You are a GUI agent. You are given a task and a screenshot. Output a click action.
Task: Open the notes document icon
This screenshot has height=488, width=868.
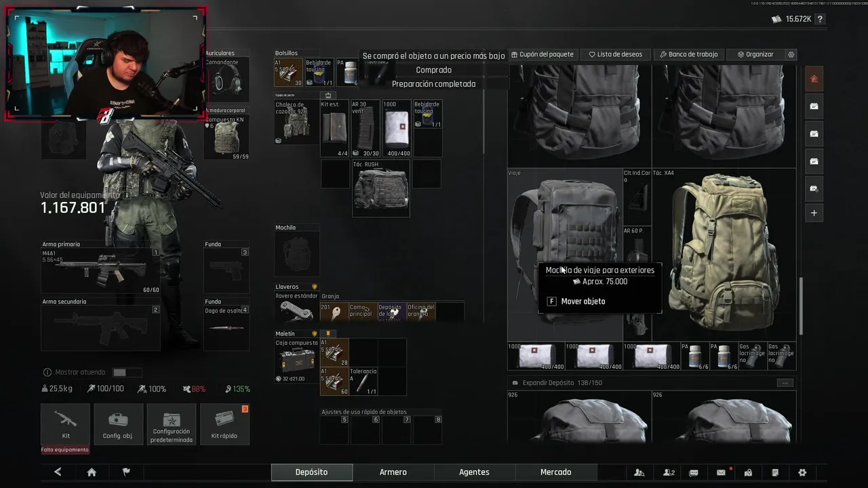[x=775, y=472]
